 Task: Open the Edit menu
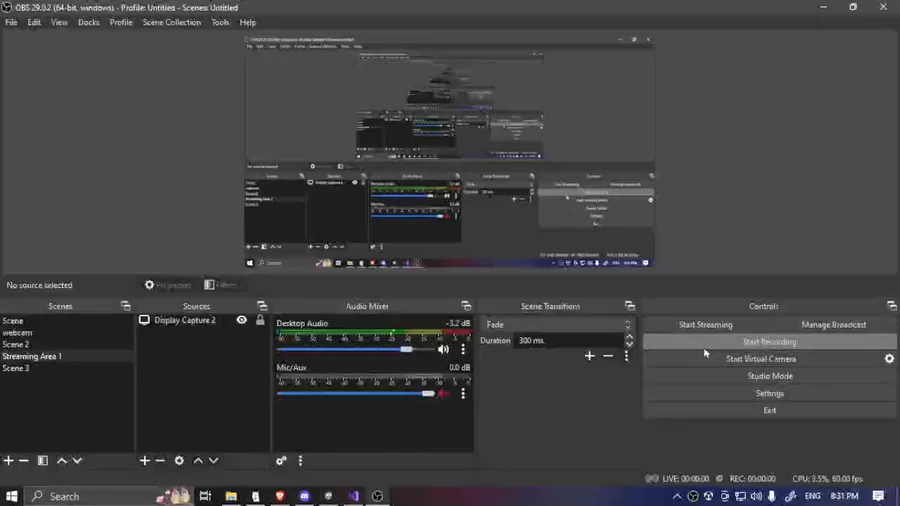34,22
